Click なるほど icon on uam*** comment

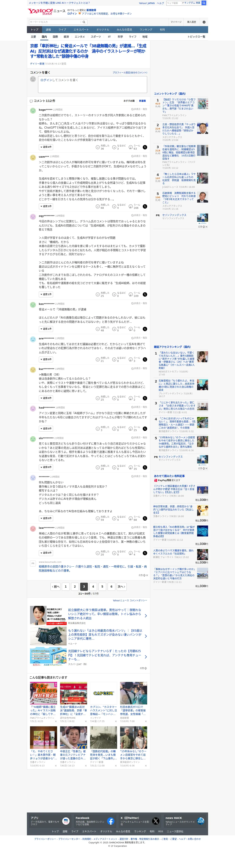coord(114,207)
